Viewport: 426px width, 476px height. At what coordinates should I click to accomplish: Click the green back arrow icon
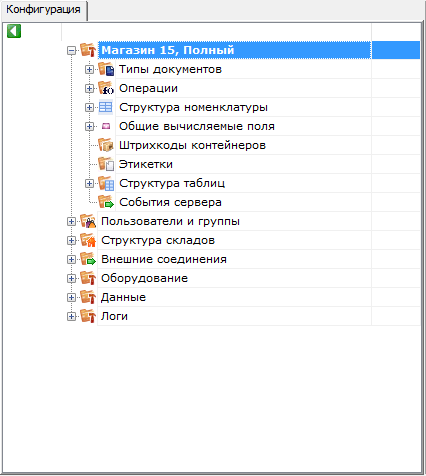(14, 31)
